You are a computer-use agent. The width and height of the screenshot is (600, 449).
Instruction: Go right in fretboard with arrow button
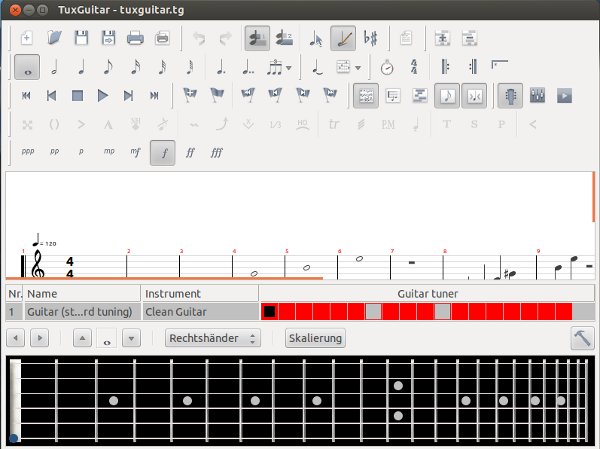click(x=40, y=338)
